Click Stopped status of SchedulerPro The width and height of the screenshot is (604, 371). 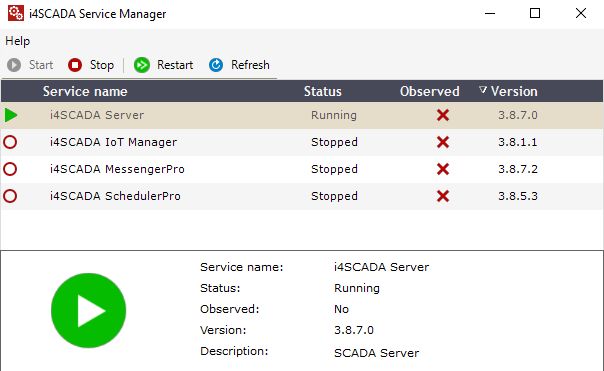(334, 196)
